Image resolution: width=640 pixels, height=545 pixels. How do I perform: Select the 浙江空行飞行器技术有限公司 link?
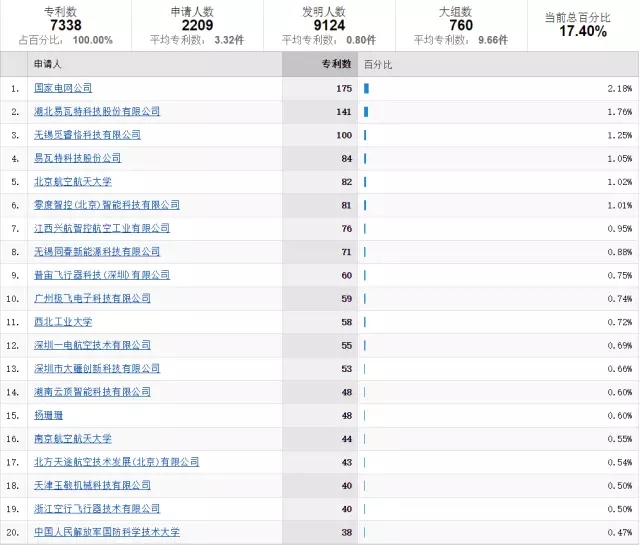coord(97,509)
